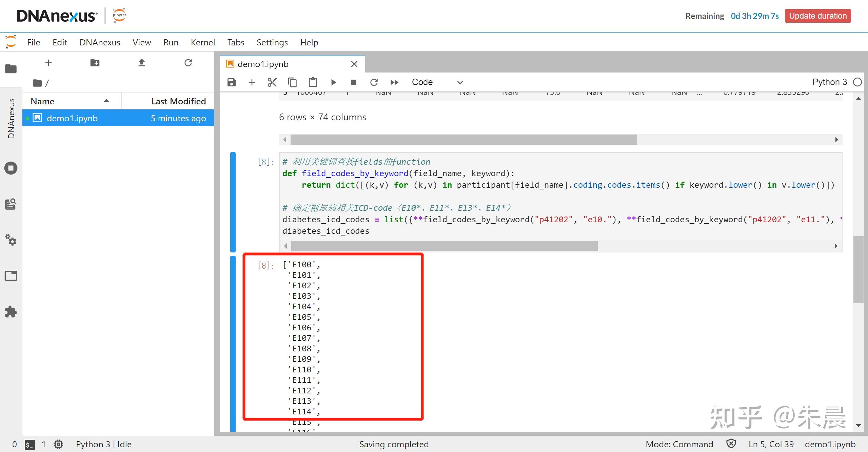Cut the selected cells scissors icon

click(272, 82)
